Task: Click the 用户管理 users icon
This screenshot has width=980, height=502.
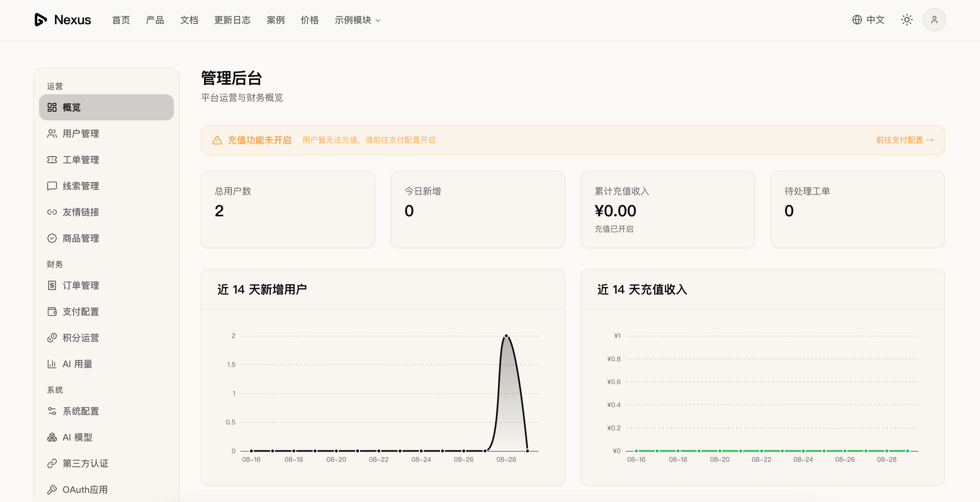Action: (x=52, y=134)
